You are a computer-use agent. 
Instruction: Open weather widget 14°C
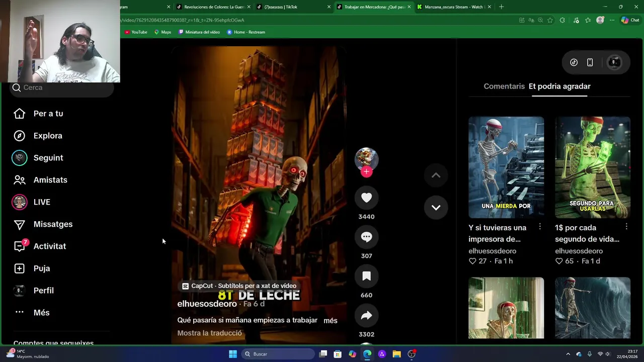point(28,354)
